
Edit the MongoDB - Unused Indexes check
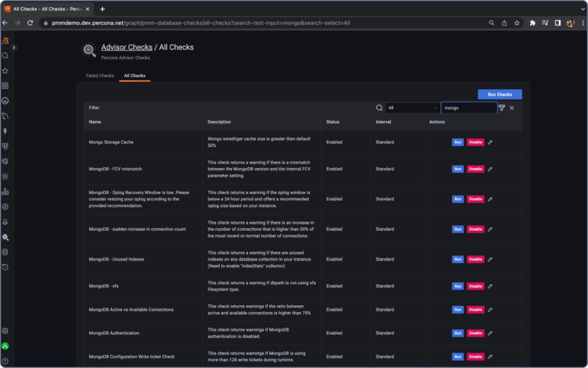[x=490, y=259]
